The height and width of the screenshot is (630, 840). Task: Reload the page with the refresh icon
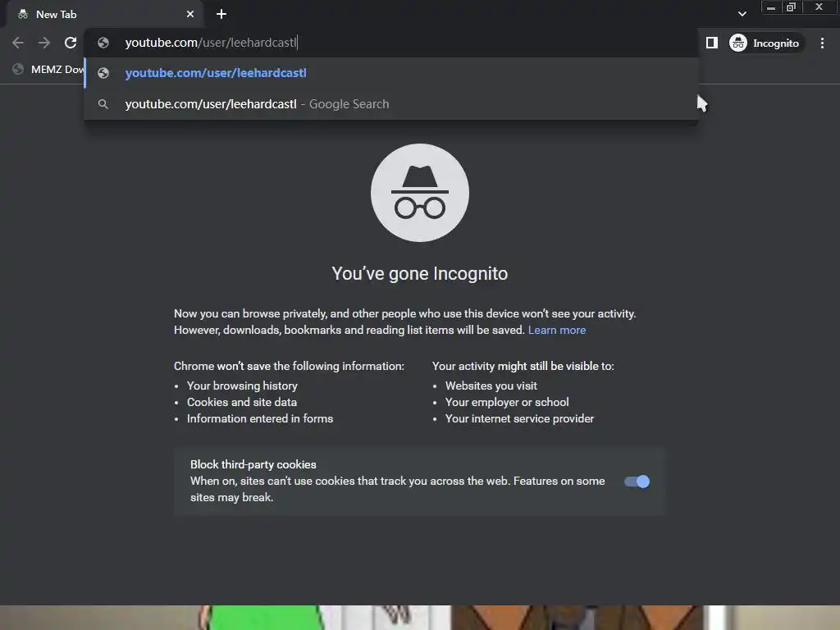[x=71, y=43]
